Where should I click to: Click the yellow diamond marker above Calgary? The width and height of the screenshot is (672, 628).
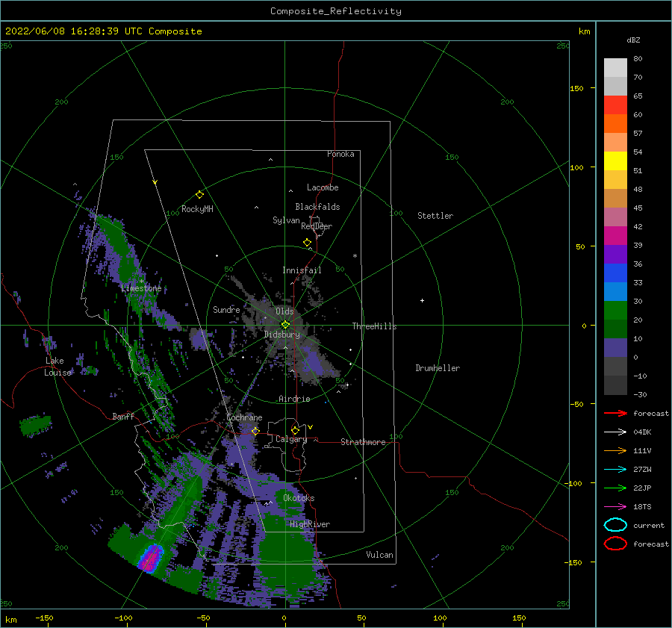point(295,430)
